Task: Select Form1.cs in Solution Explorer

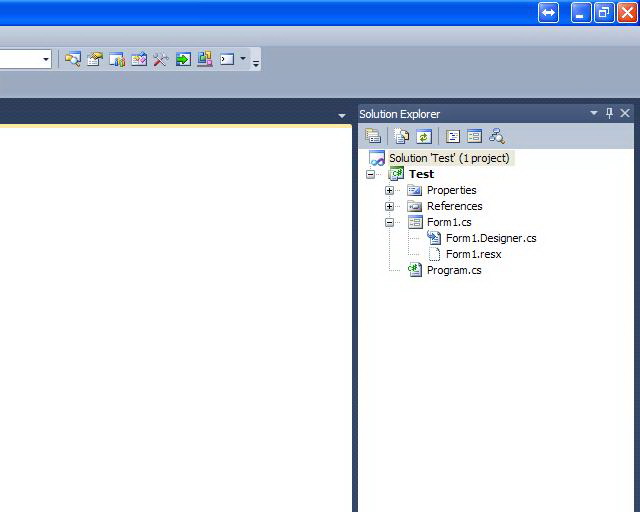Action: point(449,222)
